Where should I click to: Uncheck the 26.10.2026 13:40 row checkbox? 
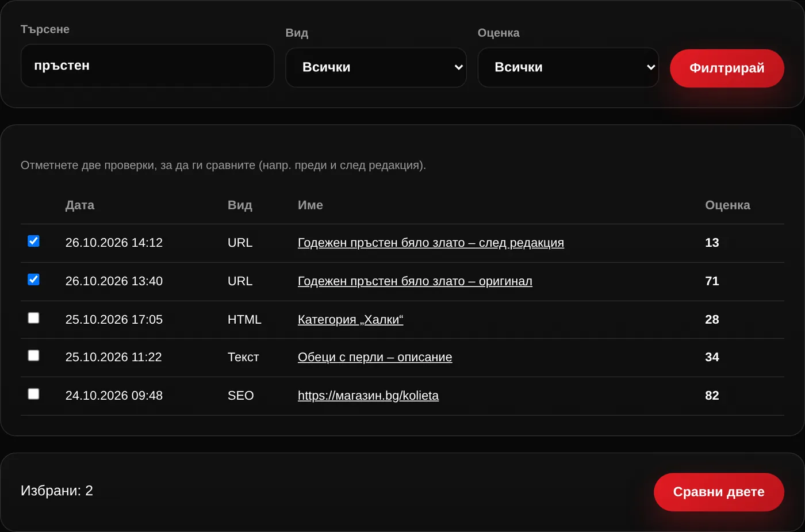click(33, 280)
